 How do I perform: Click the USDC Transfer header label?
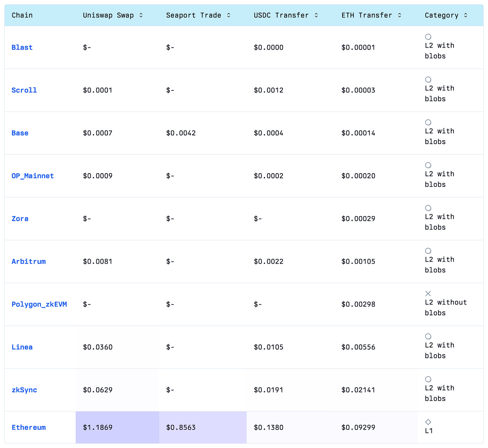point(281,15)
